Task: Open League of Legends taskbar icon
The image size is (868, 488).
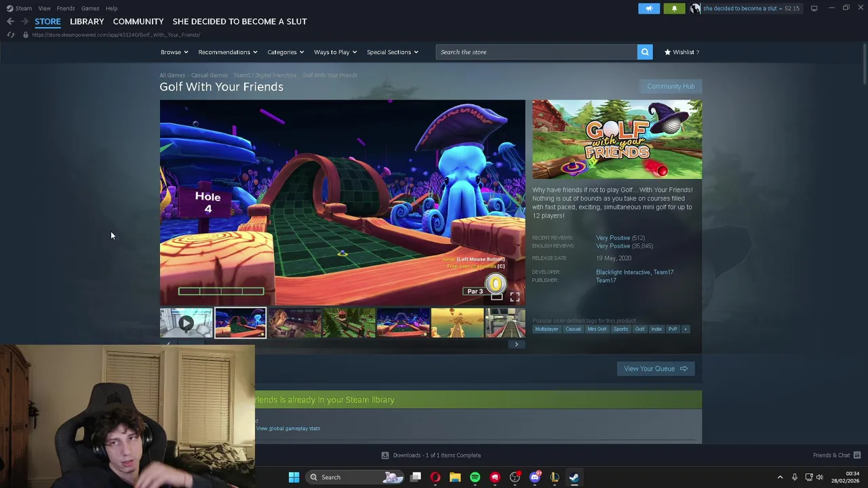Action: 554,477
